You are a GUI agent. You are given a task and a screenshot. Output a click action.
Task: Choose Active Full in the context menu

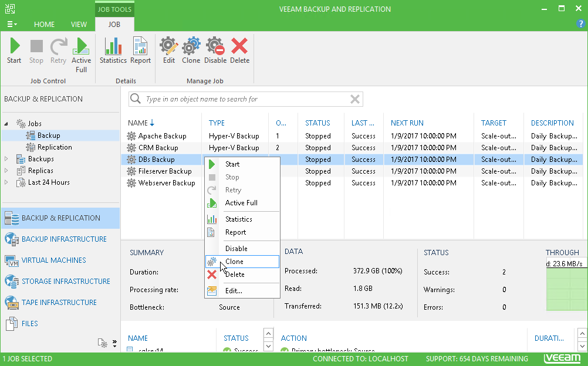click(x=242, y=203)
